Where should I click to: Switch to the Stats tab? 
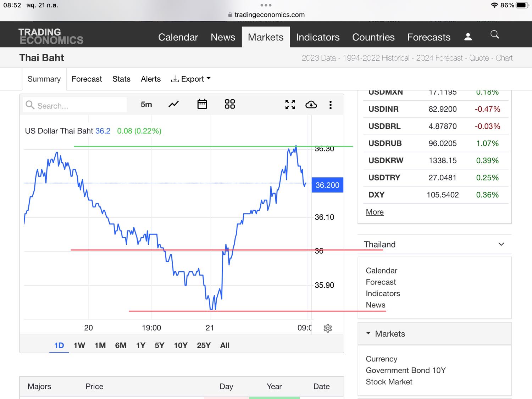coord(121,79)
